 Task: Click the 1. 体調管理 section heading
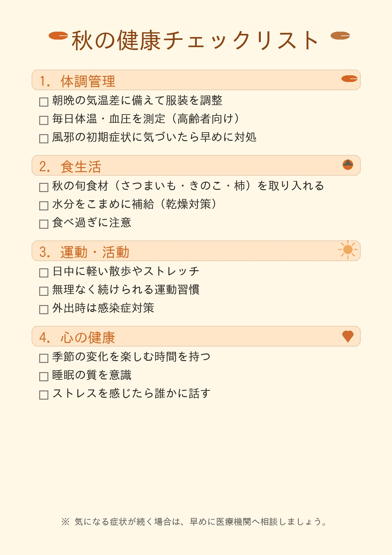coord(77,81)
